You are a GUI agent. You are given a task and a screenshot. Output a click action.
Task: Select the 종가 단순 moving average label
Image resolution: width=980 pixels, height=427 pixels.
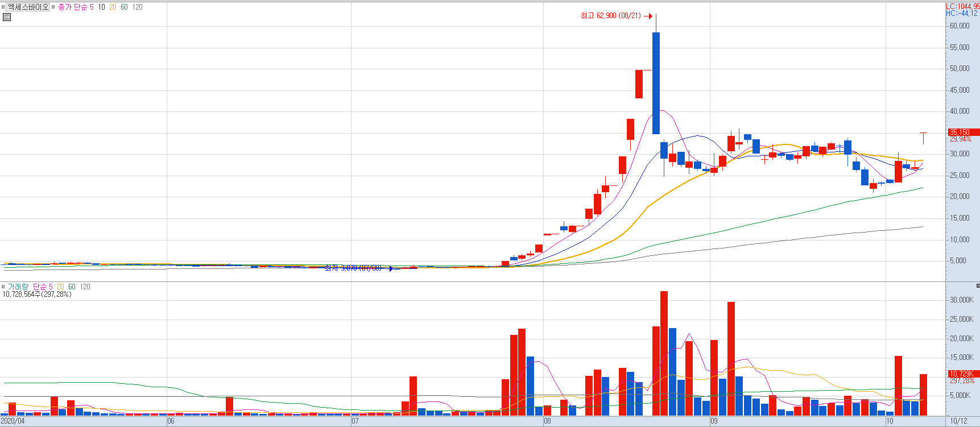(x=73, y=7)
